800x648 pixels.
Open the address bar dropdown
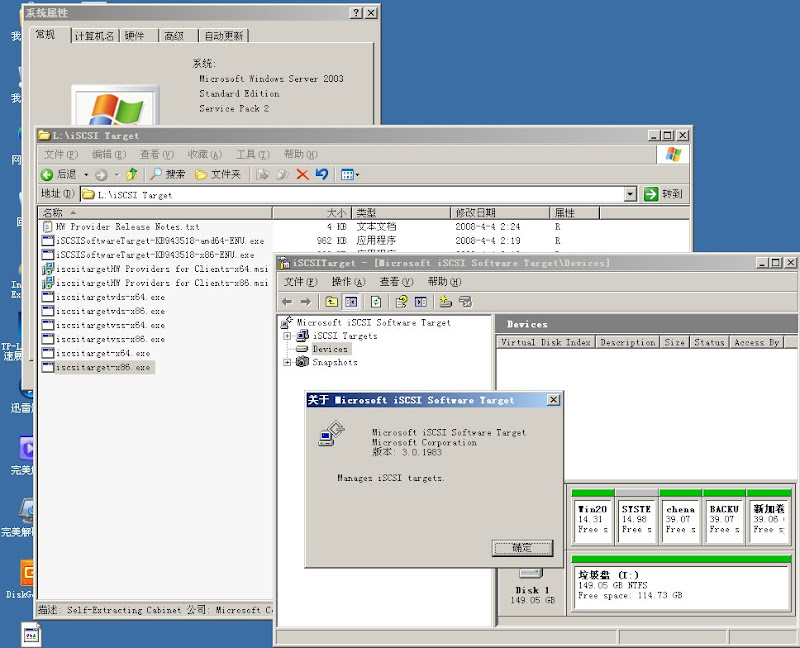(x=631, y=194)
